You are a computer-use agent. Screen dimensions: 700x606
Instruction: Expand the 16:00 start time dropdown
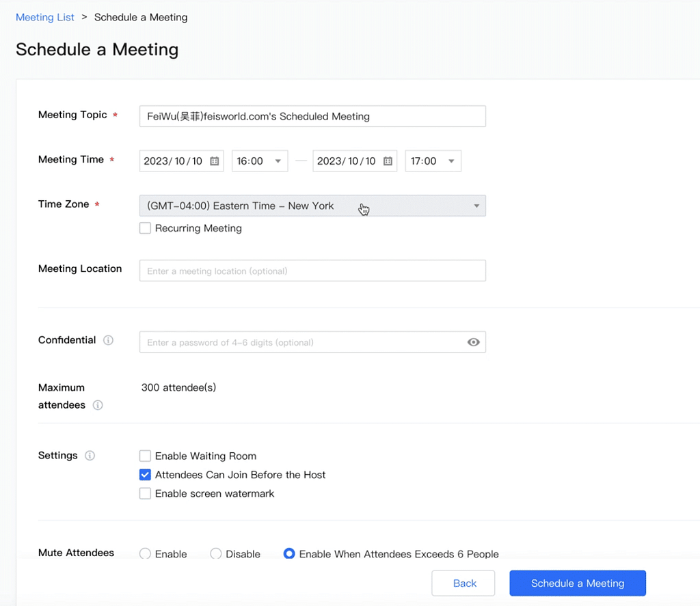[259, 161]
